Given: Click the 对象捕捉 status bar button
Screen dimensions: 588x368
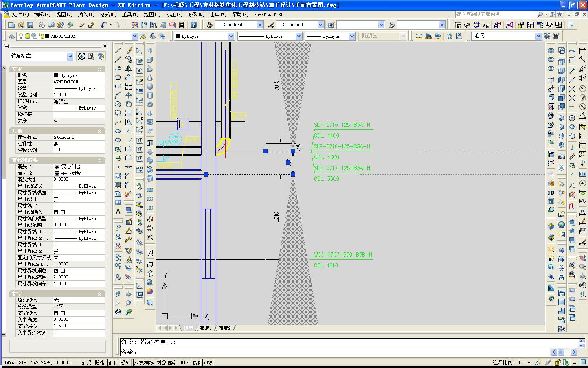Looking at the screenshot, I should point(144,363).
